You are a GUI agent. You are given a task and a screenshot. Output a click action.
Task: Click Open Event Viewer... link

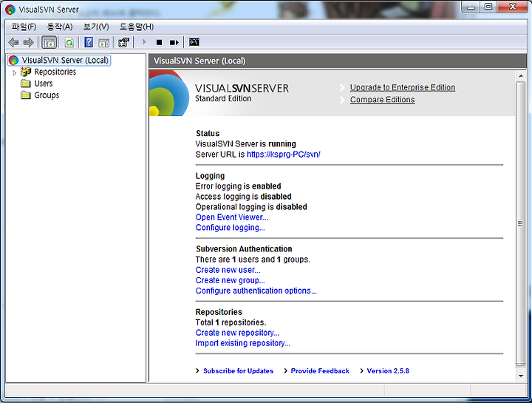pyautogui.click(x=232, y=217)
